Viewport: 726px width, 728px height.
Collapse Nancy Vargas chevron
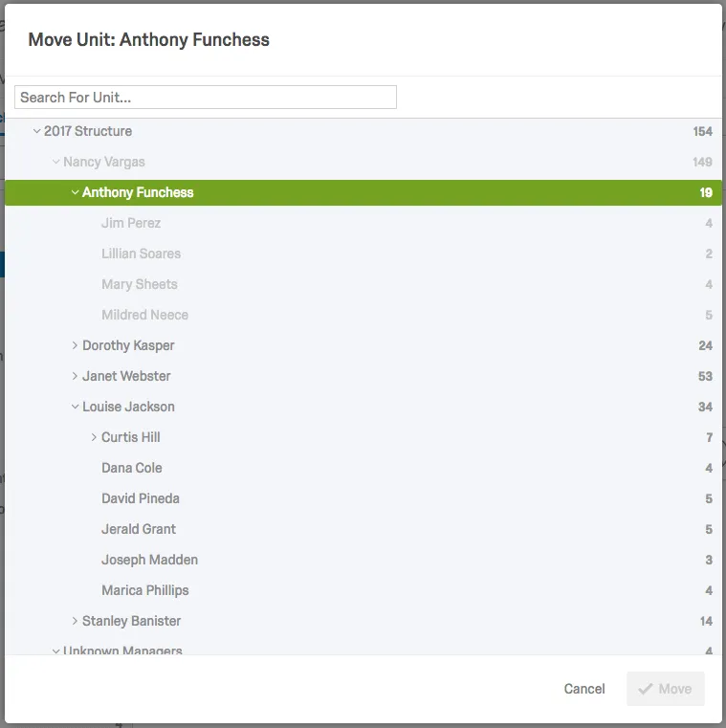(56, 162)
